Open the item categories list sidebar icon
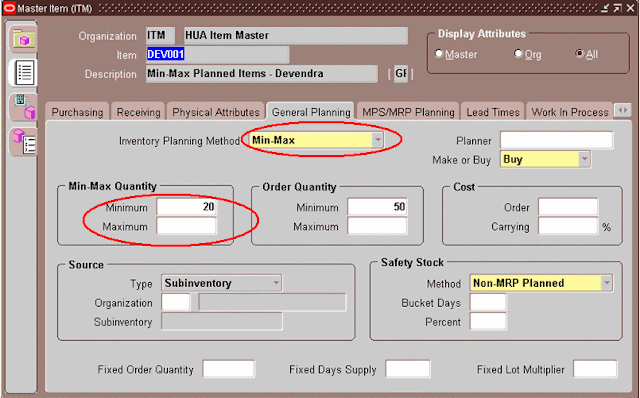 (24, 141)
